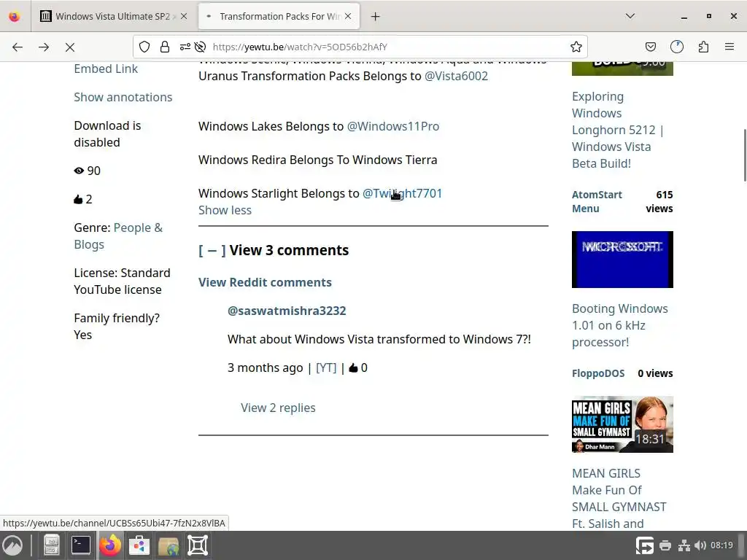Open Save to Pocket in the toolbar

click(x=650, y=47)
